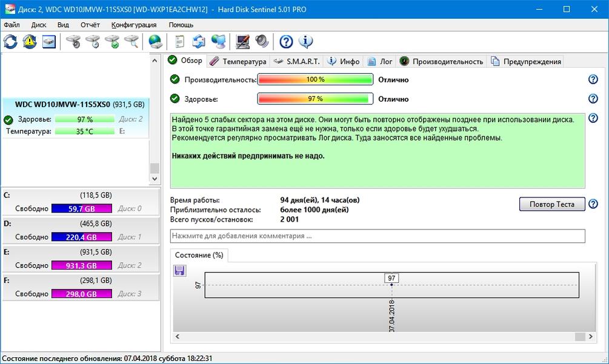Click the green check icon beside the Здоровье bar in Обзор

(x=175, y=99)
